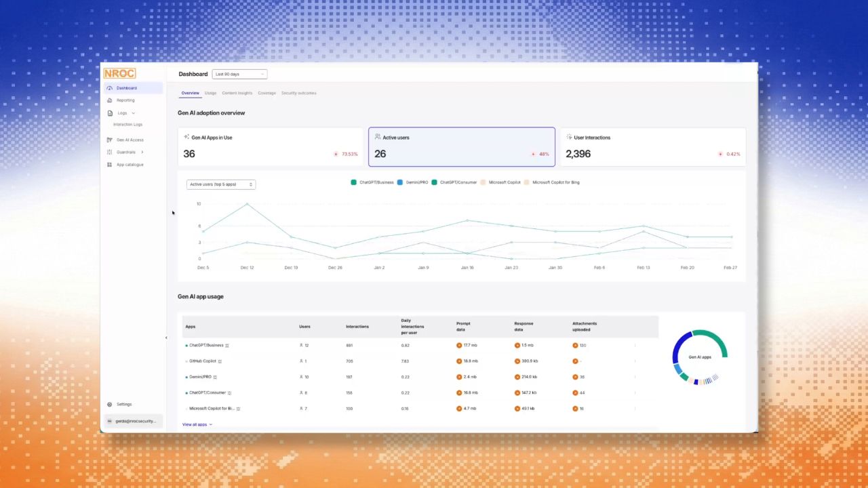Viewport: 868px width, 488px height.
Task: Open Active users (top 5 apps) dropdown
Action: [x=221, y=184]
